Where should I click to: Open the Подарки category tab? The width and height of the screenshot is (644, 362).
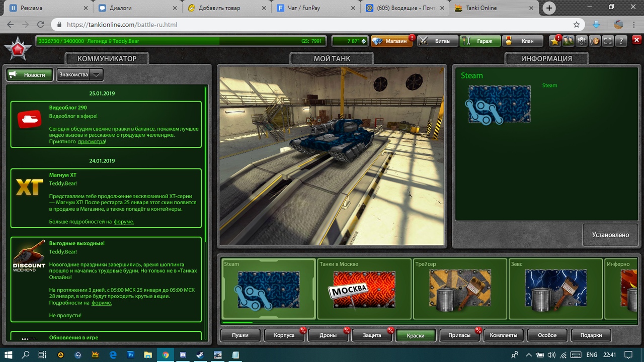click(591, 335)
